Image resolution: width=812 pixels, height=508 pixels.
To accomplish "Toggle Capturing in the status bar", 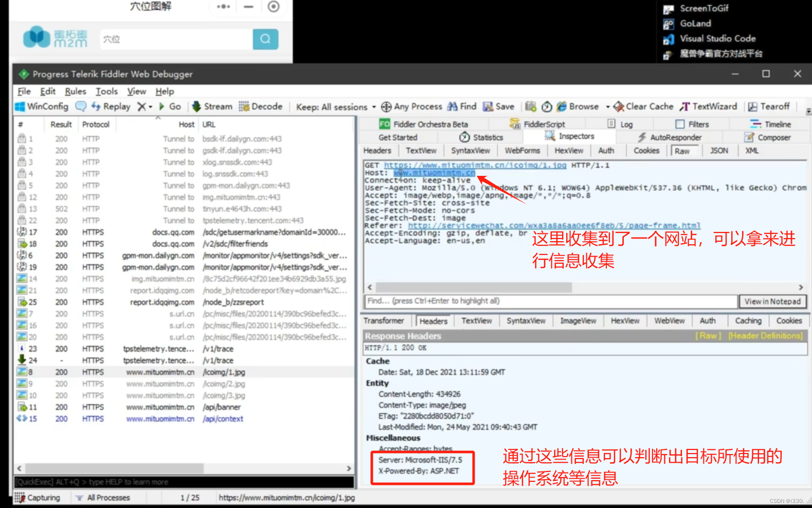I will [38, 498].
